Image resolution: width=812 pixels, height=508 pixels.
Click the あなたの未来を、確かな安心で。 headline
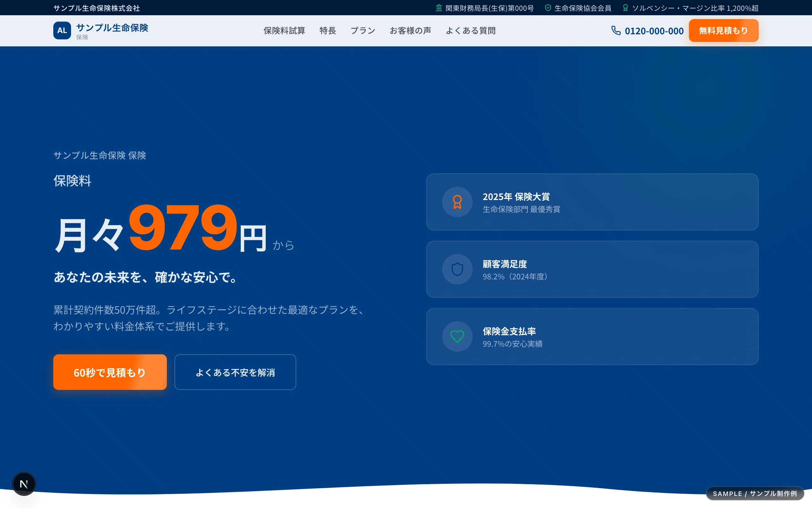tap(146, 277)
